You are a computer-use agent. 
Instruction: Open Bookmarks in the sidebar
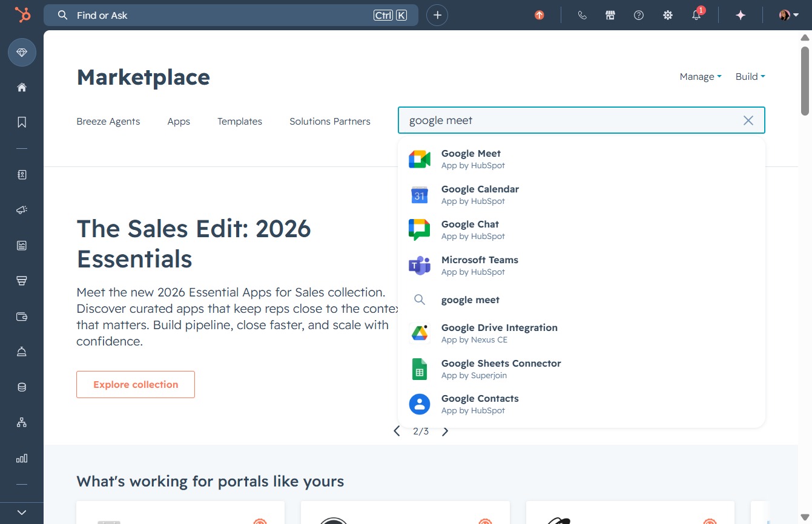click(22, 122)
